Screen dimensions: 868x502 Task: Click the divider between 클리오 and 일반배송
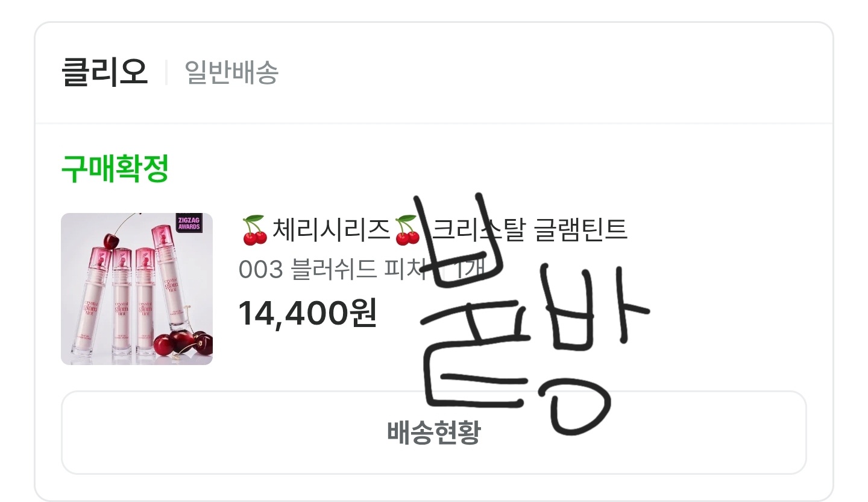point(166,73)
